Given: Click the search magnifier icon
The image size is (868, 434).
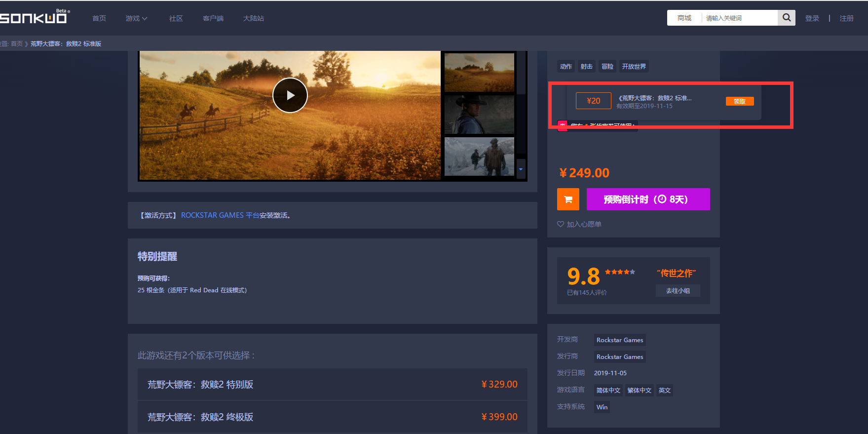Looking at the screenshot, I should (787, 18).
